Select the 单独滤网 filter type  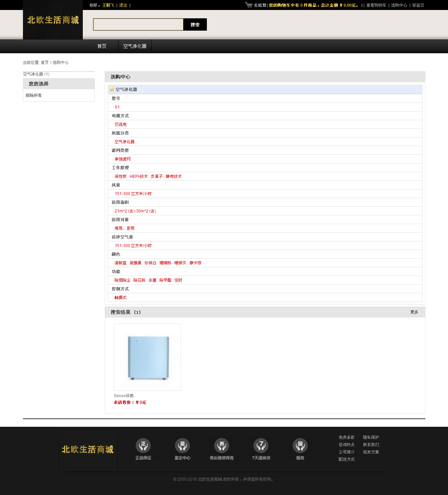click(x=122, y=159)
